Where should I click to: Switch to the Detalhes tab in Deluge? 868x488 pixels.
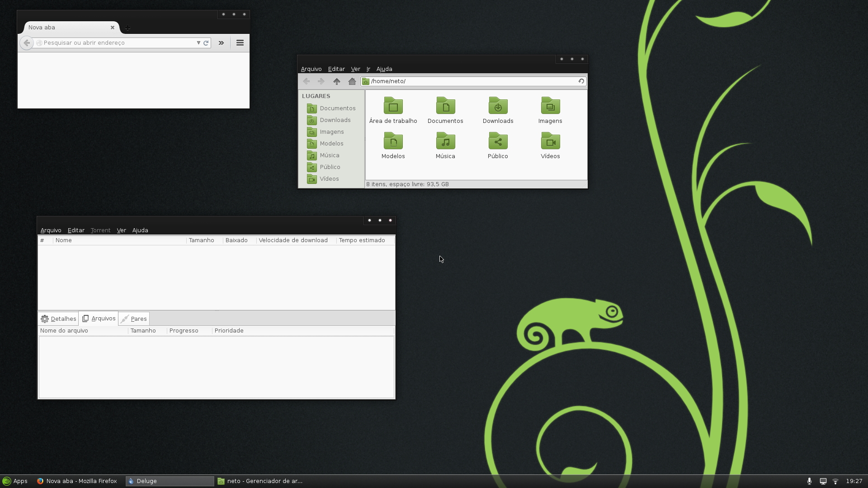click(x=58, y=319)
